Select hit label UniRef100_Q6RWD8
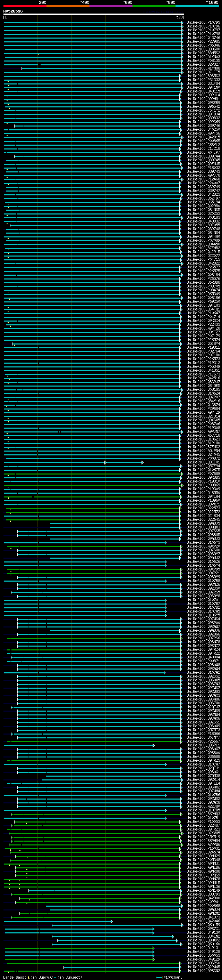The width and height of the screenshot is (222, 980). [x=203, y=282]
